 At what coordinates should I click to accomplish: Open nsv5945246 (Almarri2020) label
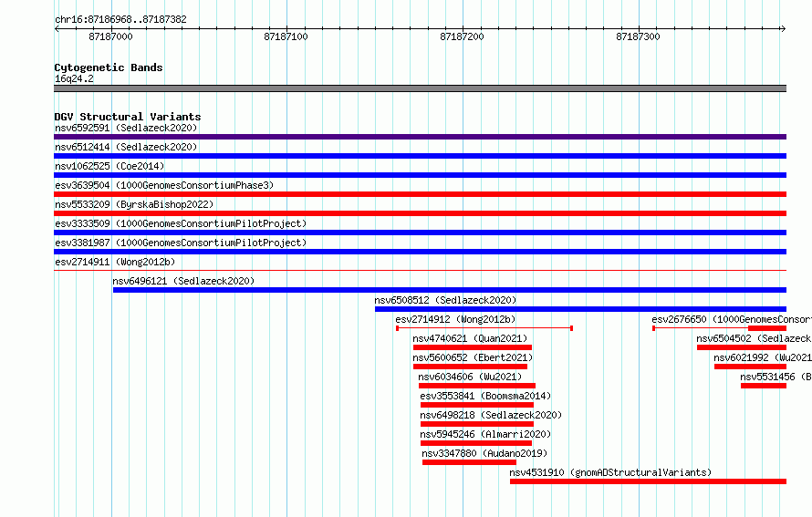point(485,434)
